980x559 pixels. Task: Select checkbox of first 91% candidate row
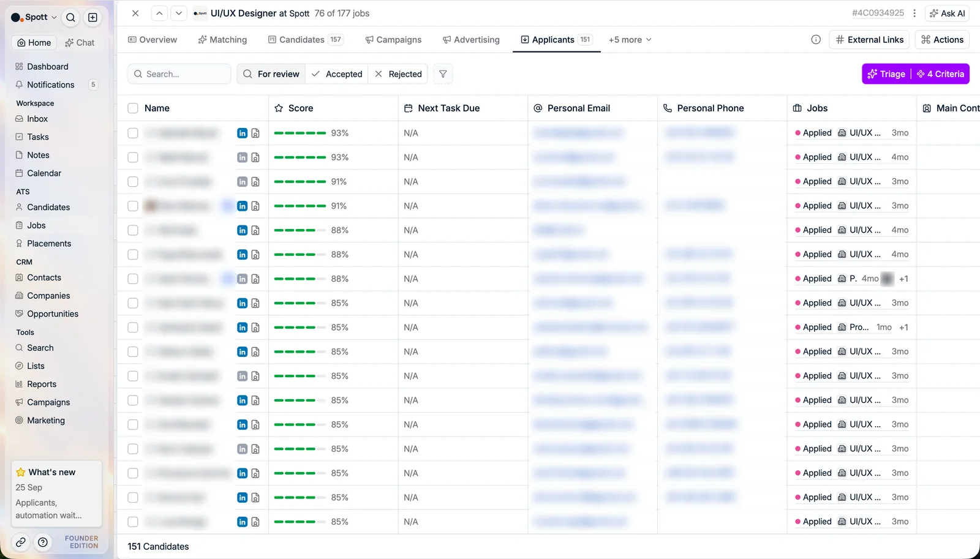tap(133, 182)
